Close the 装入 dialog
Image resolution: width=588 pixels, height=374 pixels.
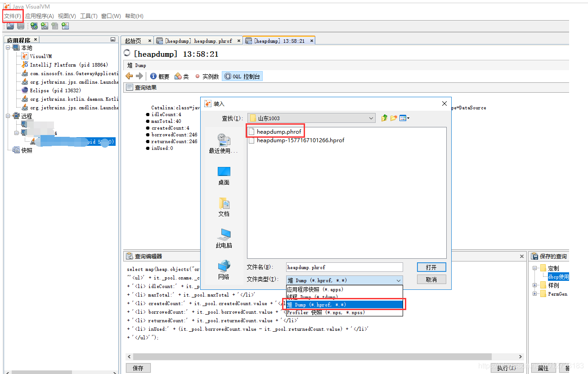tap(444, 104)
